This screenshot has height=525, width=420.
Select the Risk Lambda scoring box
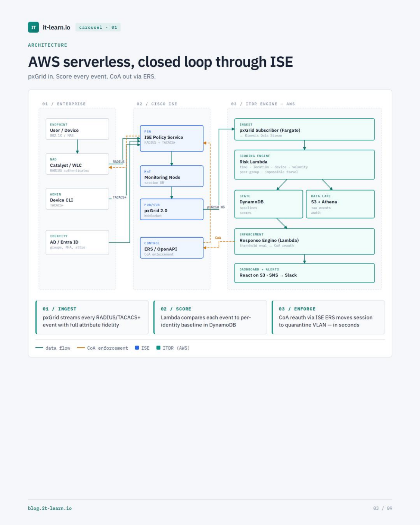[x=305, y=165]
